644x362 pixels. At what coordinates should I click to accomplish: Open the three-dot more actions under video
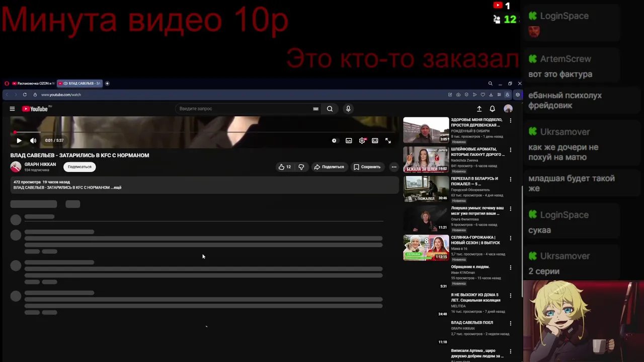point(394,167)
